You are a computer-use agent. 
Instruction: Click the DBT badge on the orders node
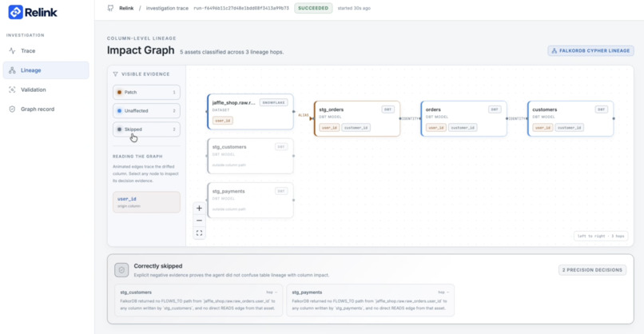point(495,109)
